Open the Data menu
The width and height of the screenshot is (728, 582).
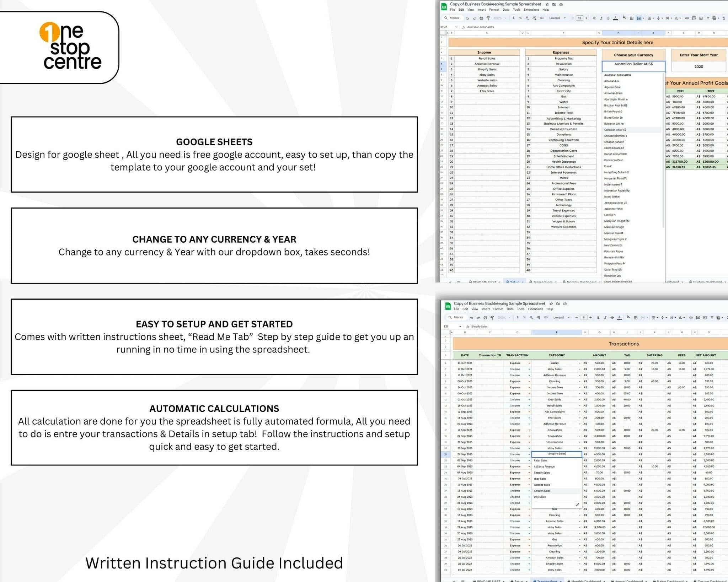tap(506, 10)
